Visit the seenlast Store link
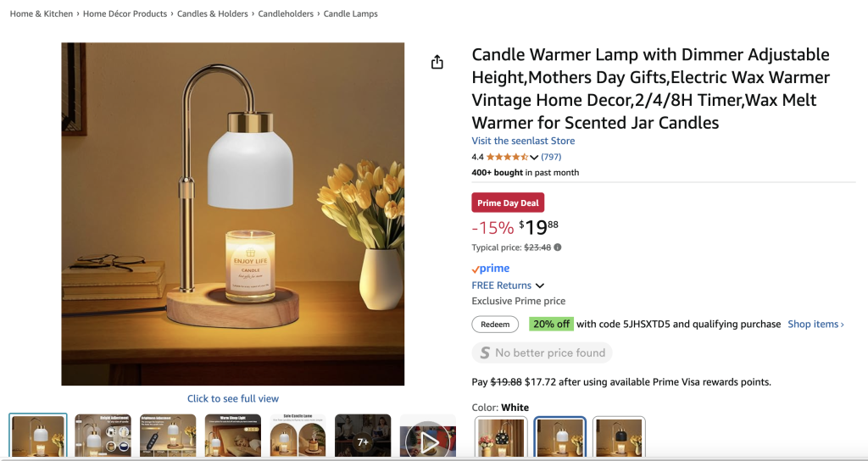 pos(523,141)
